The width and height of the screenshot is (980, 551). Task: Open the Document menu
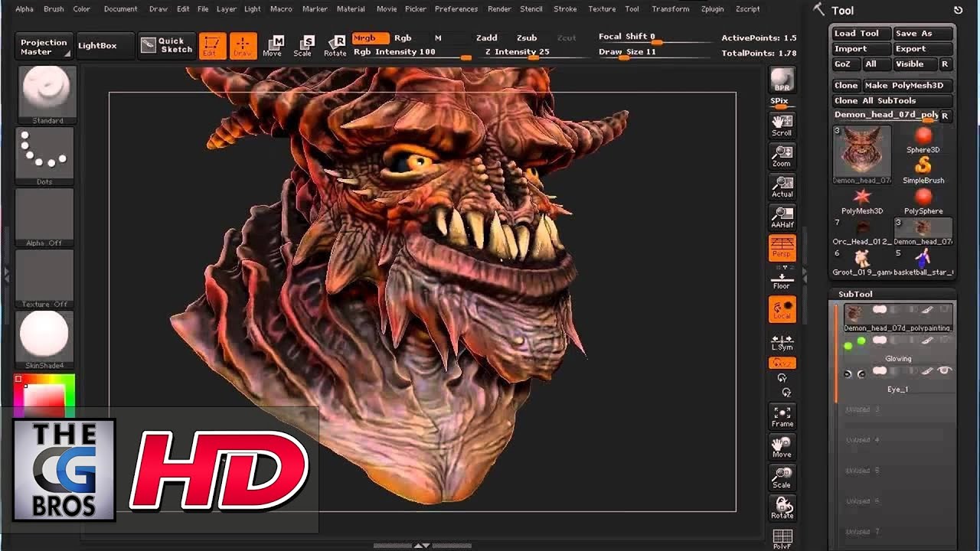pos(121,9)
